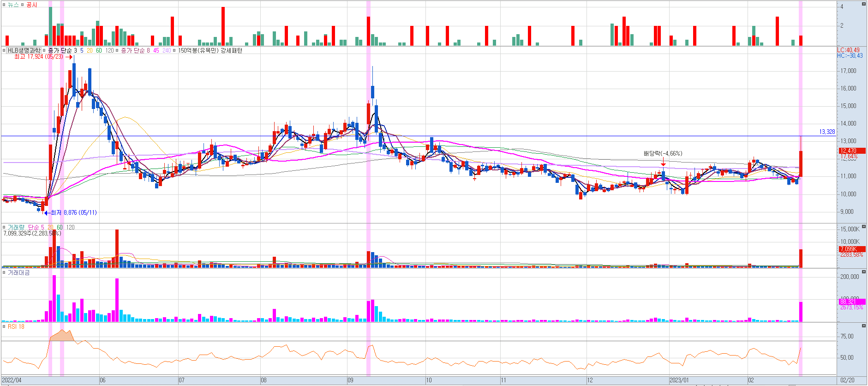Click the red 7,099K volume tag
Image resolution: width=868 pixels, height=386 pixels.
[852, 249]
